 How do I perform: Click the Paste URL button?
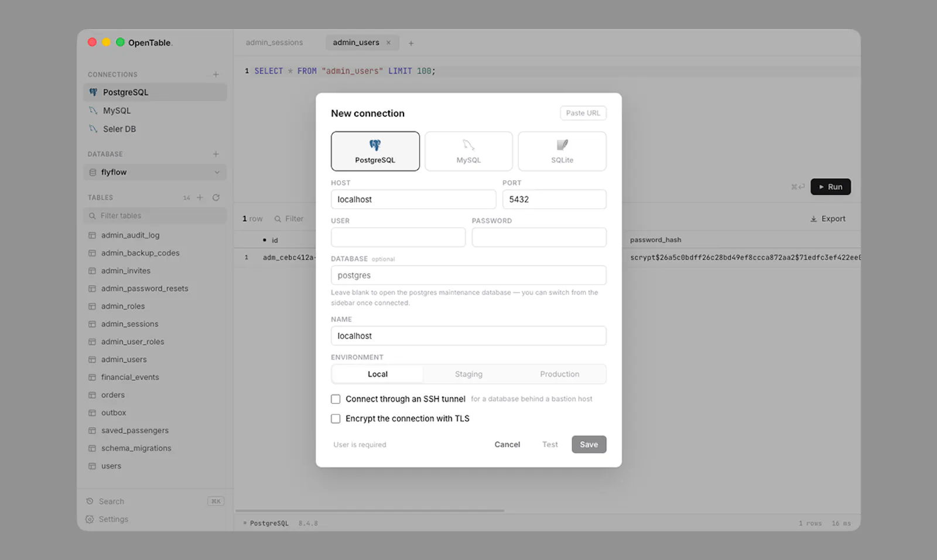pyautogui.click(x=583, y=113)
